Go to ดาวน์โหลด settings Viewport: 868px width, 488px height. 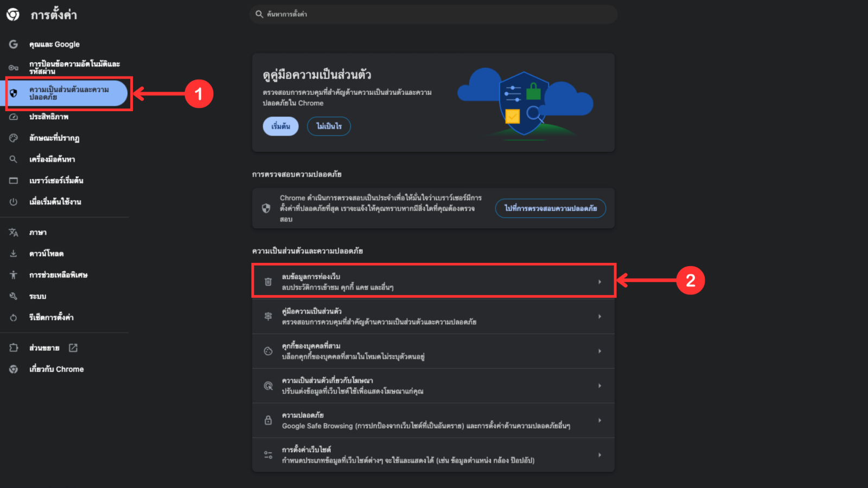(x=47, y=254)
